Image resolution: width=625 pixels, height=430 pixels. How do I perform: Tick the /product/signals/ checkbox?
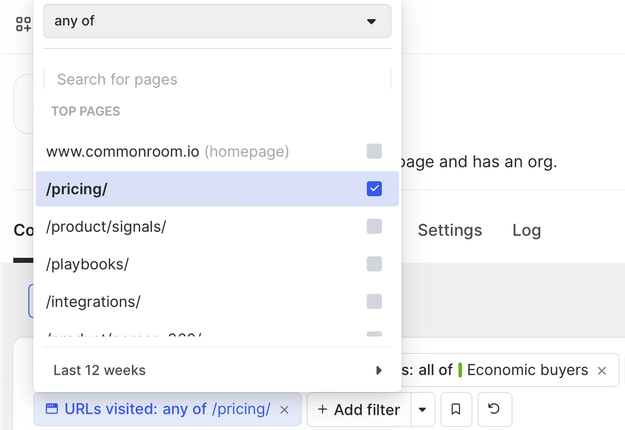pyautogui.click(x=374, y=227)
